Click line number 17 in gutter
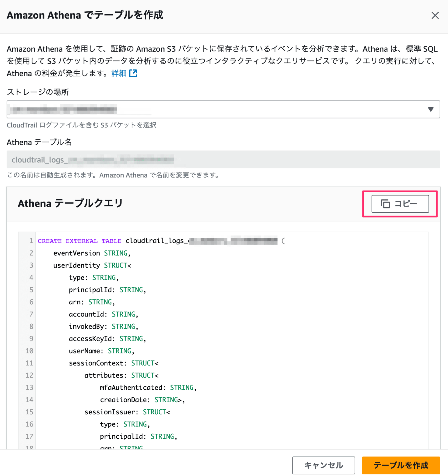The height and width of the screenshot is (476, 448). click(x=29, y=436)
